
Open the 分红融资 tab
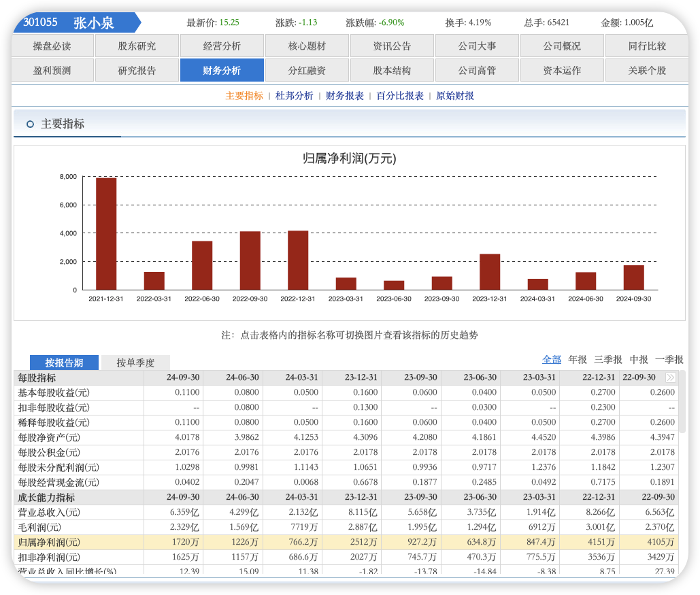click(307, 70)
